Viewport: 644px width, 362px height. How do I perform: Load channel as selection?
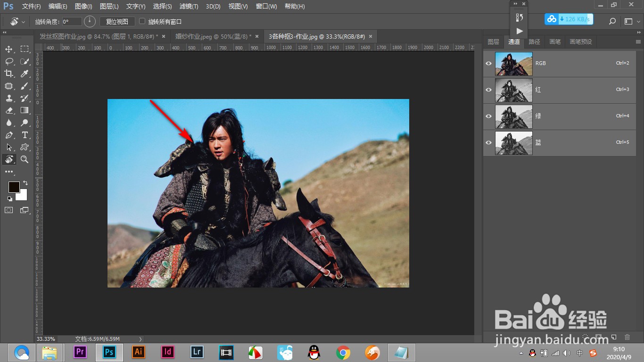tap(585, 337)
